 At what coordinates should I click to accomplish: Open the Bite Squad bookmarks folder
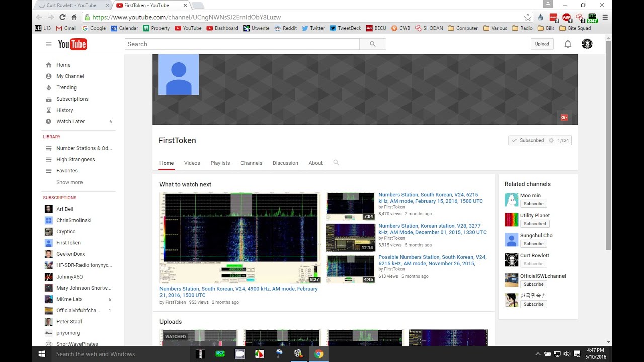[x=575, y=28]
